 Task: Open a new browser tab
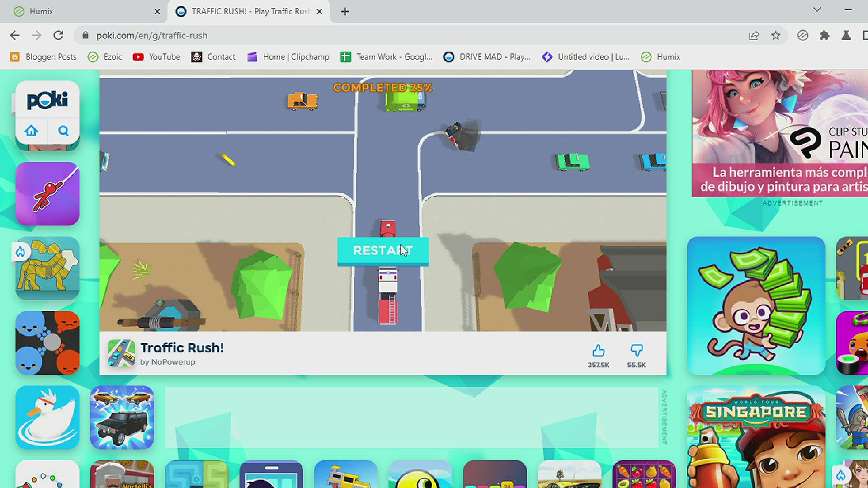click(x=345, y=12)
